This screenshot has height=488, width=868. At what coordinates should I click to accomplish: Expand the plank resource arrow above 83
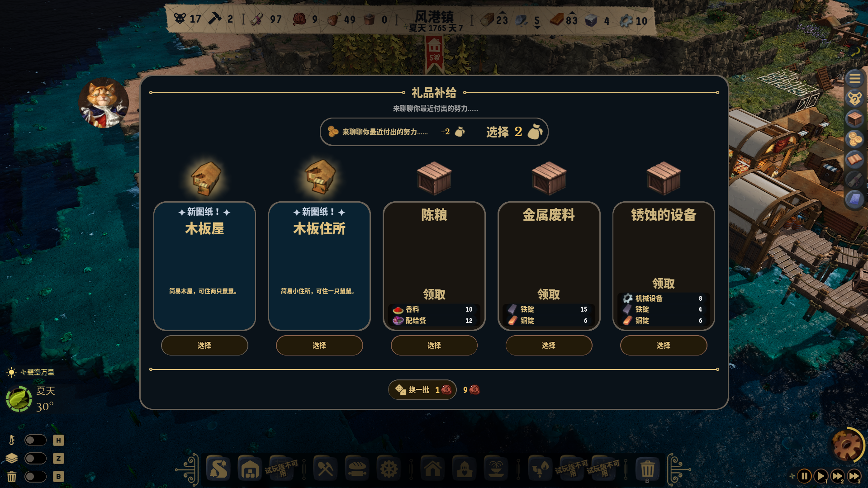(572, 13)
